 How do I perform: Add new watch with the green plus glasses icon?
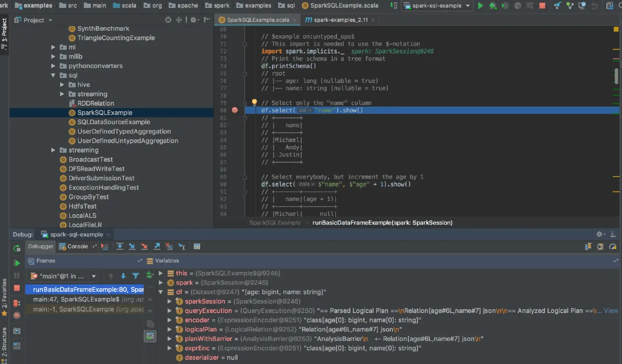coord(150,275)
